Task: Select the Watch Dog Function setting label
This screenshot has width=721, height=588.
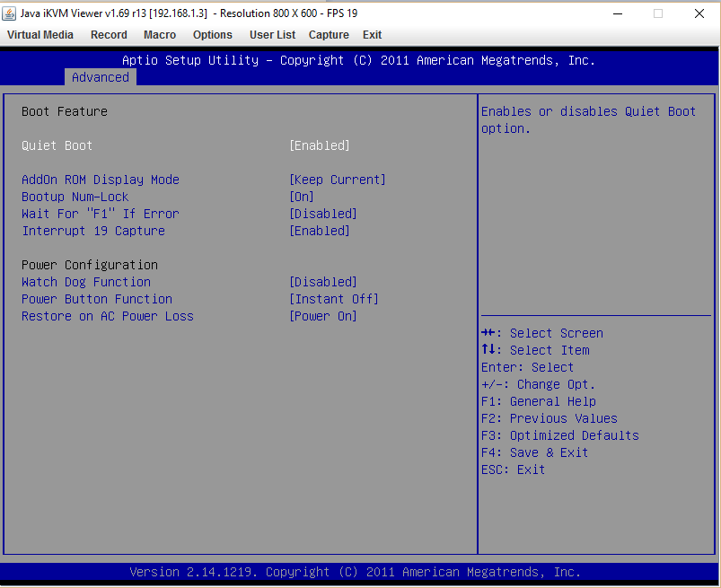Action: (86, 282)
